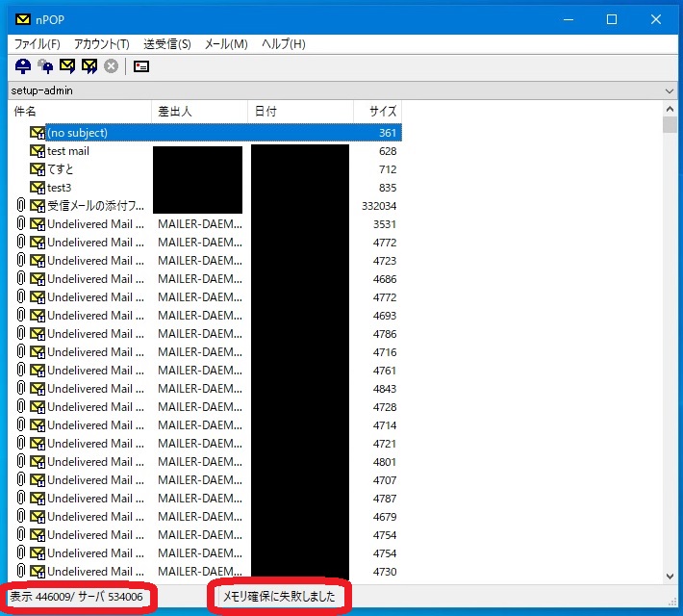
Task: Click the size value 4721
Action: coord(385,444)
